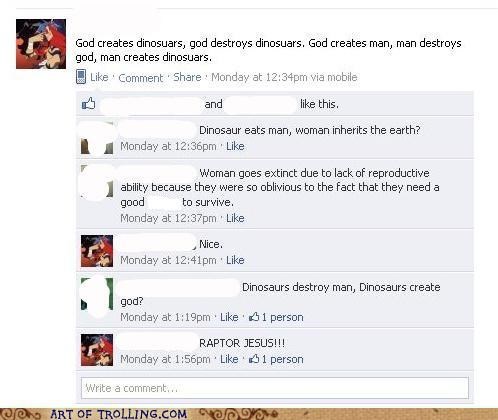Focus the 'Write a comment...' field
This screenshot has width=498, height=420.
point(275,388)
